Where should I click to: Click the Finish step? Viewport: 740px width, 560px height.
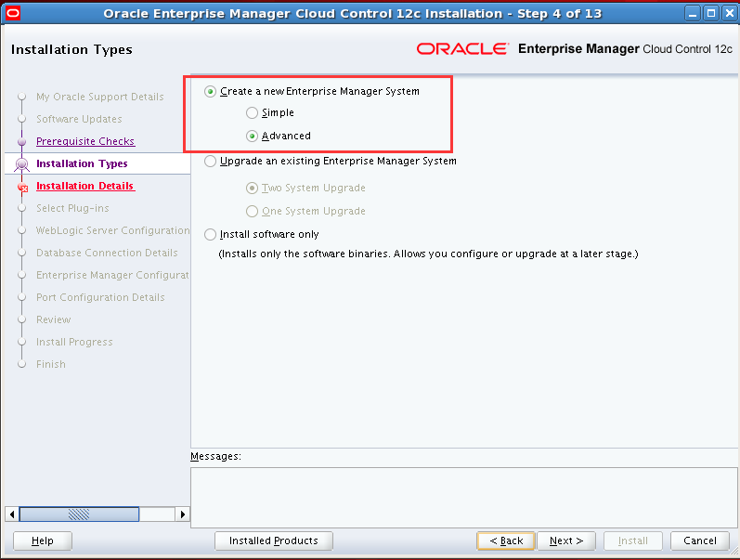point(51,364)
